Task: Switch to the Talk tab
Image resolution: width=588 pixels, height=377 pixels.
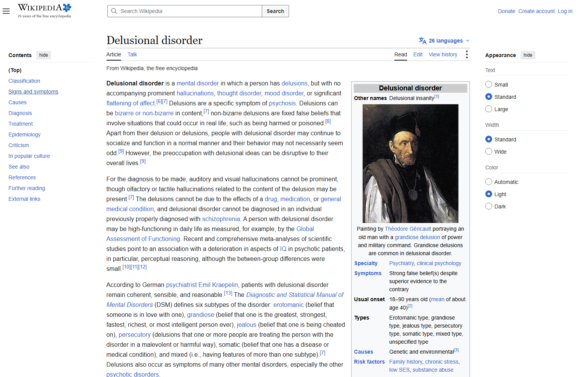Action: [132, 54]
